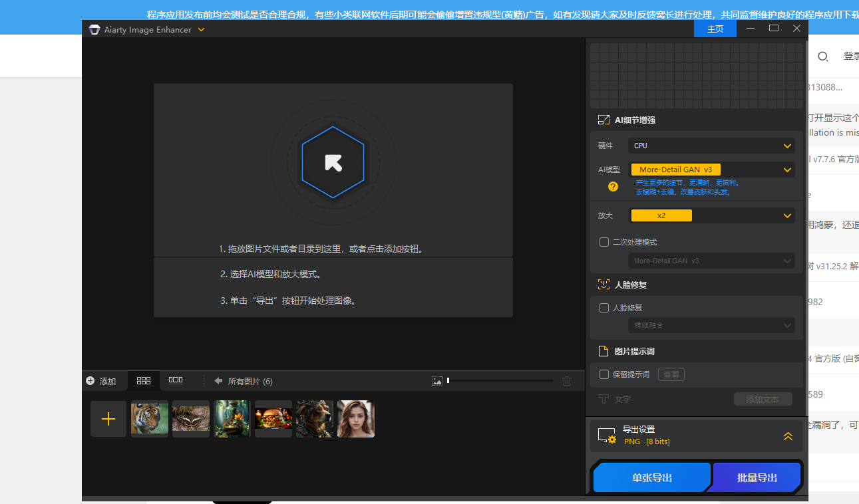Enable the 二次处理模式 checkbox

coord(604,242)
